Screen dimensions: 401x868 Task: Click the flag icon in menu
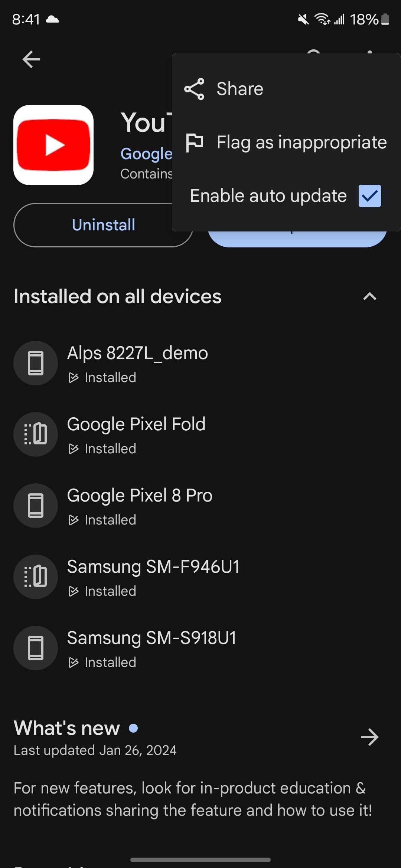pos(194,142)
